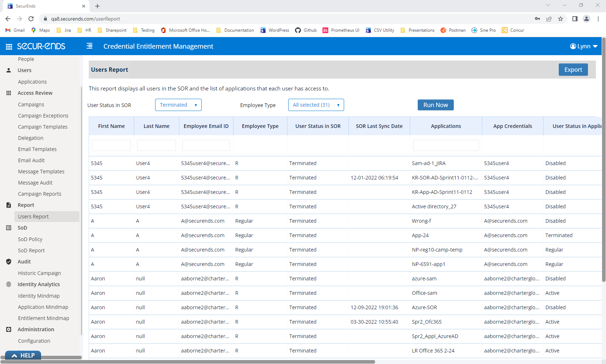Select Users Report in the sidebar
The image size is (606, 364).
tap(33, 216)
